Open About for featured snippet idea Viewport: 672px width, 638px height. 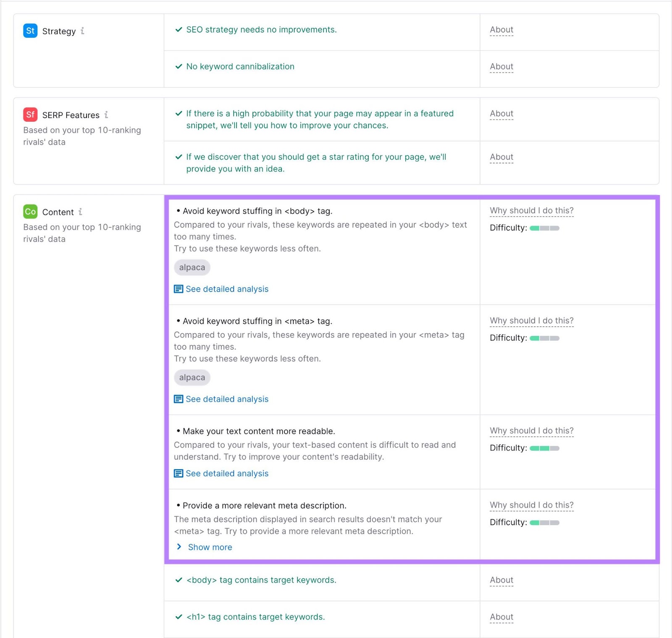tap(501, 114)
